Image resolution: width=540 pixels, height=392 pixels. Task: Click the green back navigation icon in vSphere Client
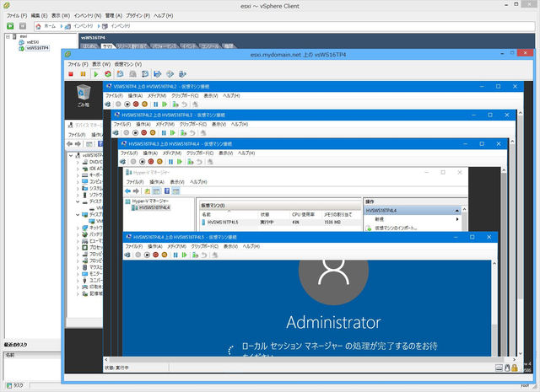(10, 26)
